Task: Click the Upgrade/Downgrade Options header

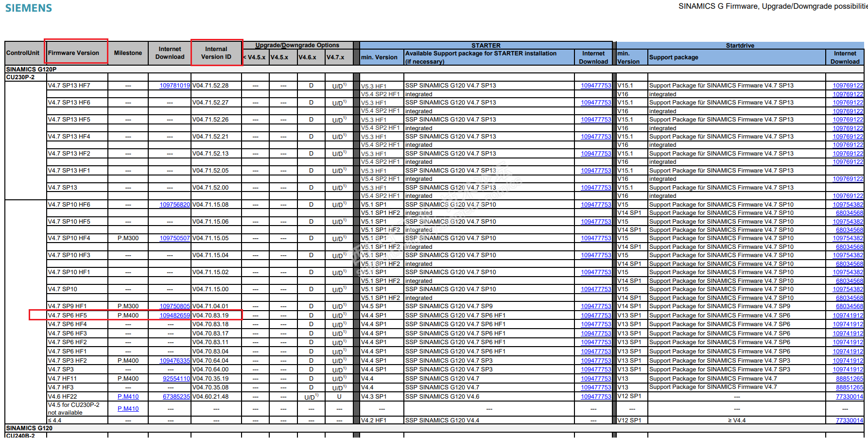Action: coord(297,45)
